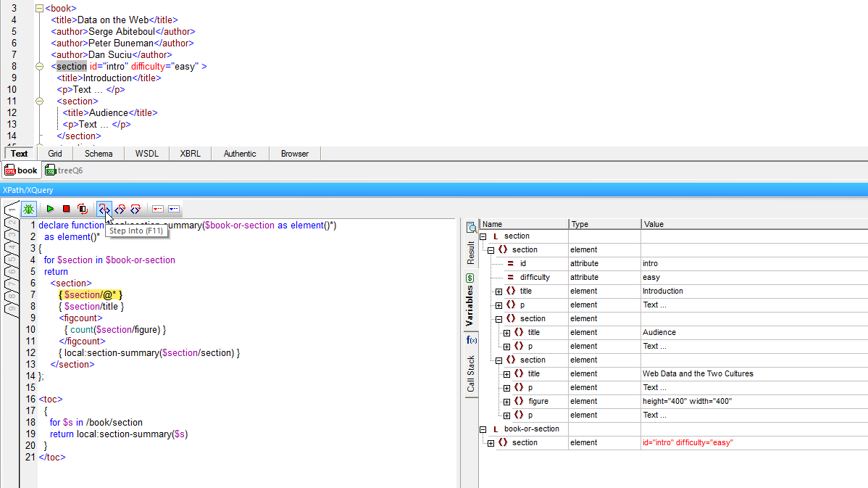Screen dimensions: 868x488
Task: Select the WSDL view tab
Action: click(x=146, y=153)
